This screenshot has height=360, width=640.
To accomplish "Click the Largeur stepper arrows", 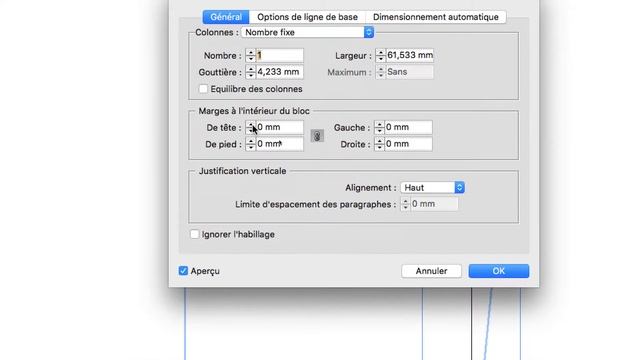I will [380, 55].
